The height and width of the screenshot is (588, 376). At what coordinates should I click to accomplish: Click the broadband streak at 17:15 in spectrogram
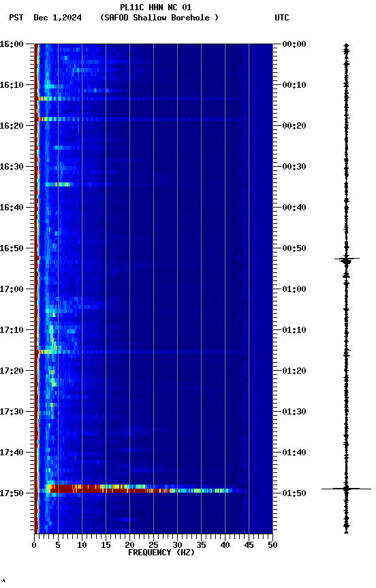[154, 352]
